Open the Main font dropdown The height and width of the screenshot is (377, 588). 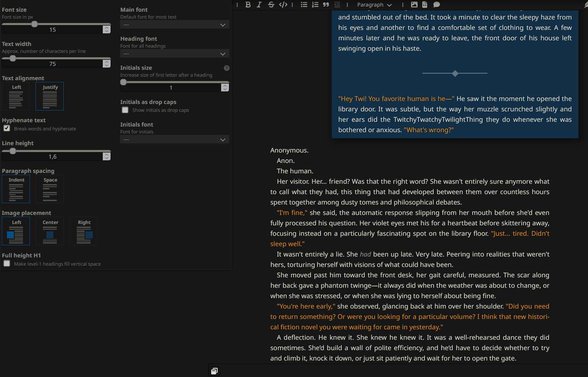(175, 25)
